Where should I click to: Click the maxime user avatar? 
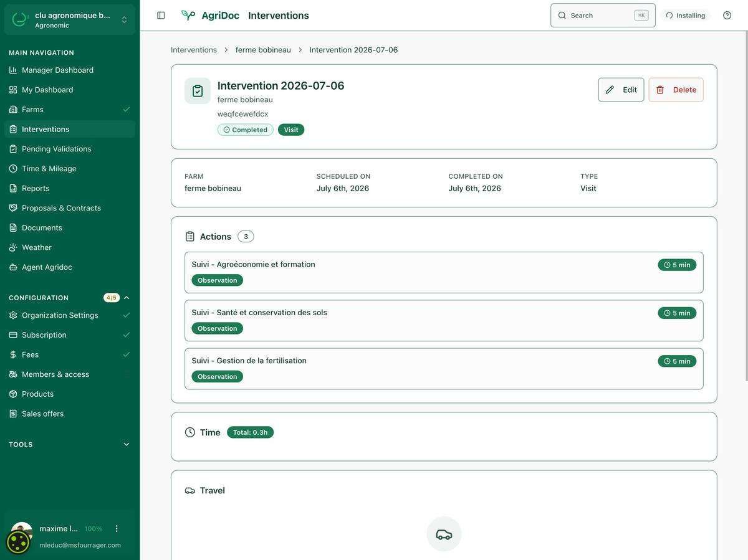21,533
